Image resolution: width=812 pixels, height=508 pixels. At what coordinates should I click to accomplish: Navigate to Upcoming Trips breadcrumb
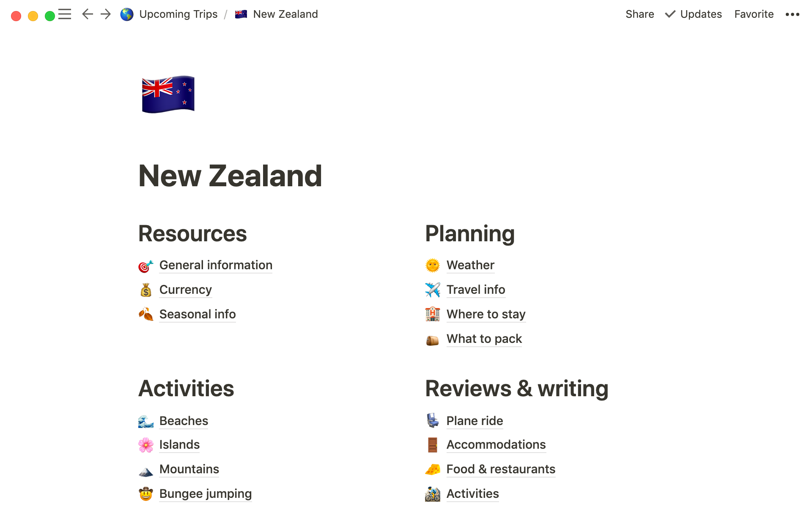point(178,14)
